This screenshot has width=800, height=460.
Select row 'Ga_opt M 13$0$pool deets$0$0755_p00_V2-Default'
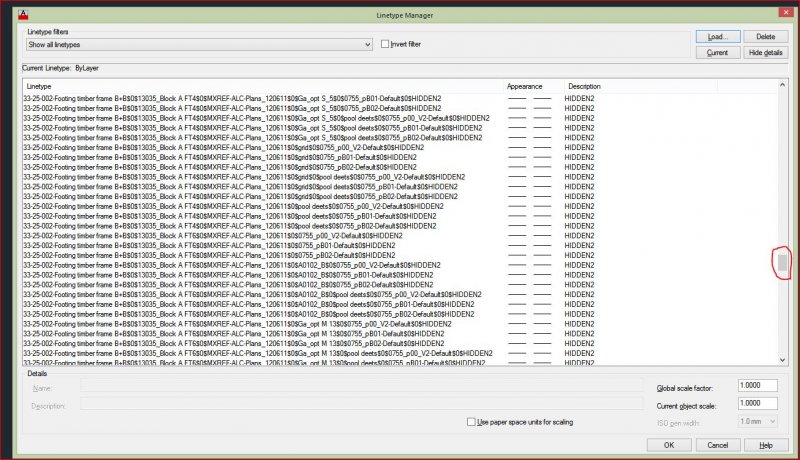(x=401, y=353)
